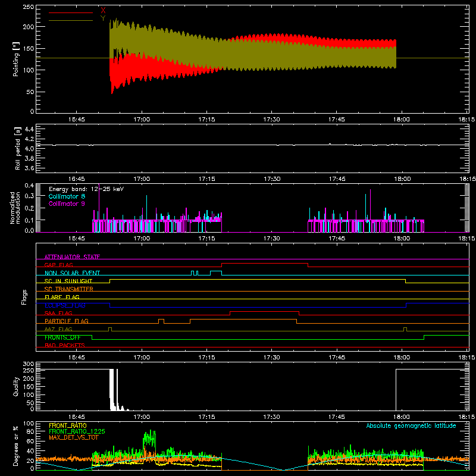Click the BAD_PACKETS label
The height and width of the screenshot is (476, 476).
(65, 345)
